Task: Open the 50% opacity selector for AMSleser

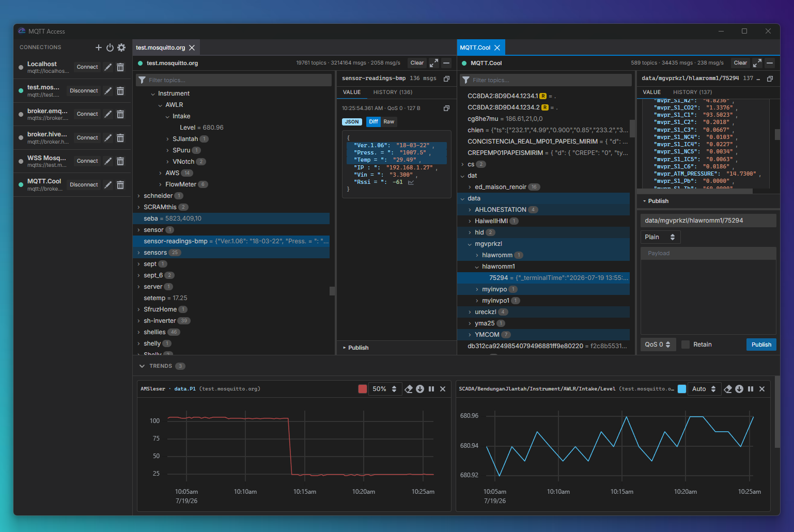Action: click(385, 389)
